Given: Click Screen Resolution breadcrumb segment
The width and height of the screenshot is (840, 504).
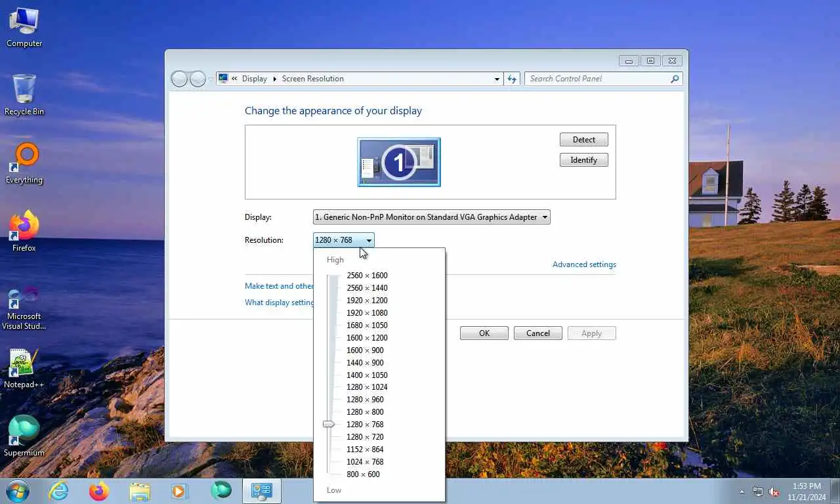Looking at the screenshot, I should (312, 79).
